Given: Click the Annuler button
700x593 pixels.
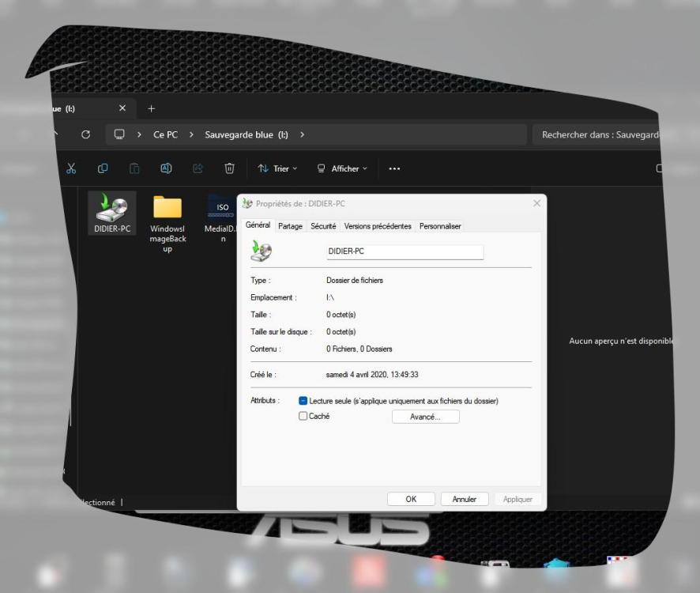Looking at the screenshot, I should (x=464, y=499).
